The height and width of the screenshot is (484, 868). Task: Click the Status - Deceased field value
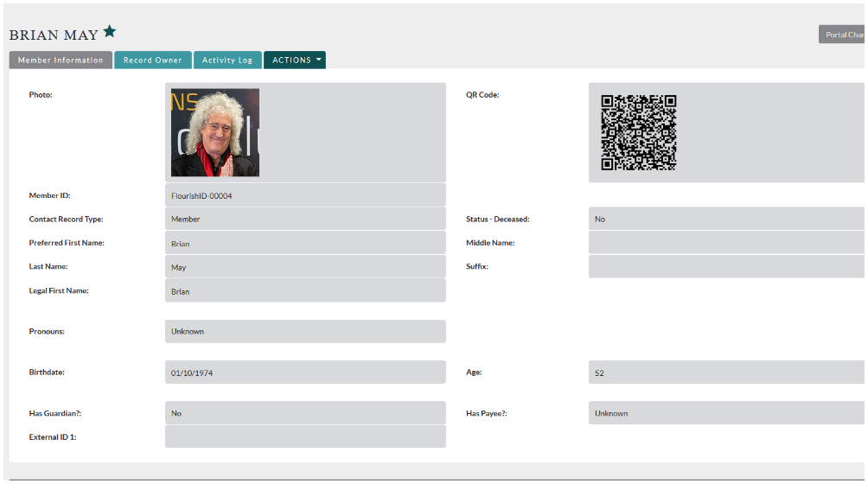tap(728, 220)
